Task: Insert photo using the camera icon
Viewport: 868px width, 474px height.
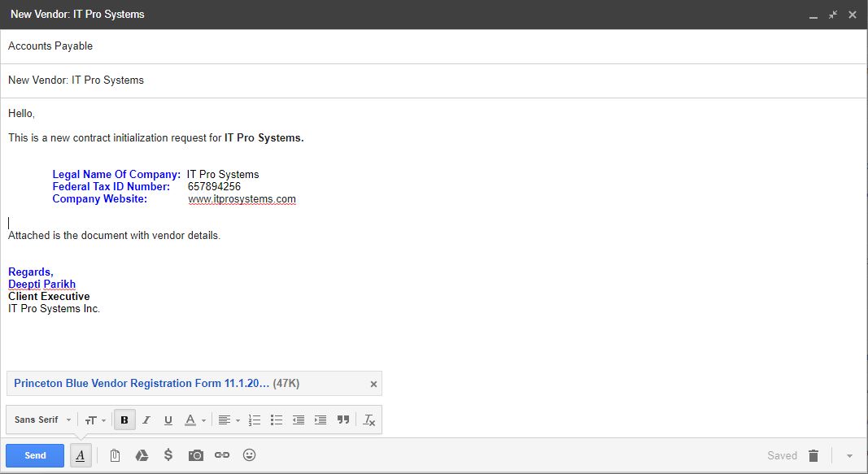Action: tap(195, 455)
